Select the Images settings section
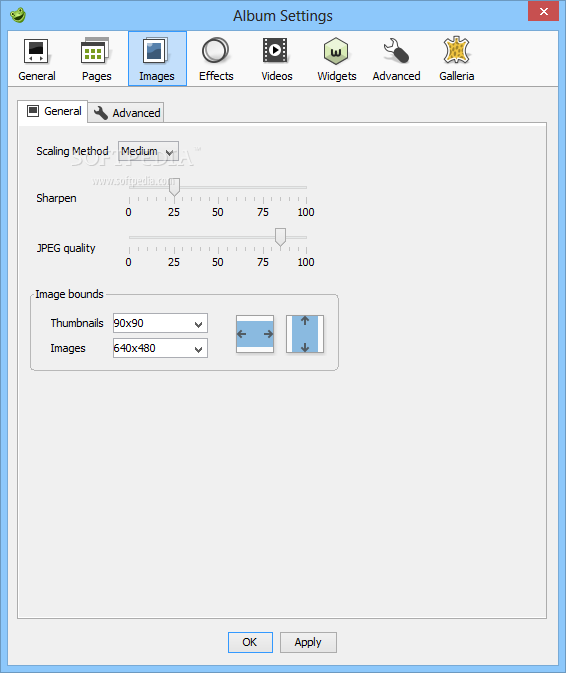The image size is (566, 673). [x=157, y=59]
